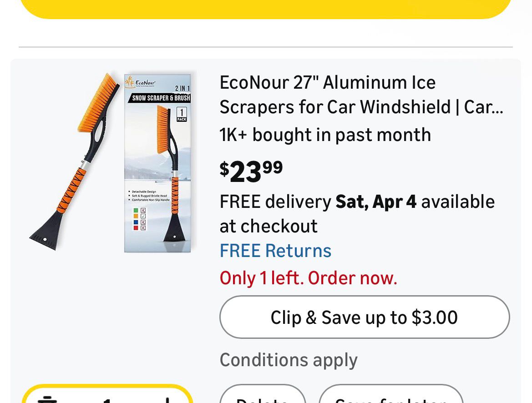View the Conditions apply details
This screenshot has width=532, height=403.
pyautogui.click(x=289, y=360)
